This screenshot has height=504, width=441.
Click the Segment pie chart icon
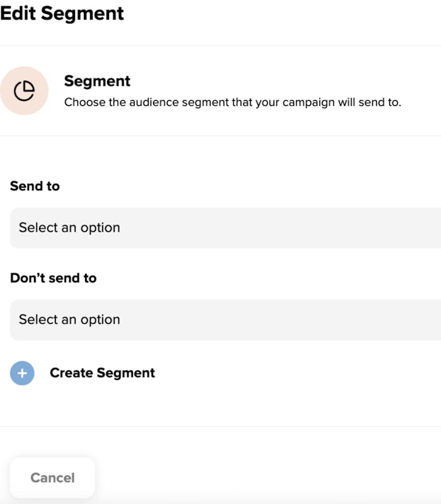(x=24, y=91)
